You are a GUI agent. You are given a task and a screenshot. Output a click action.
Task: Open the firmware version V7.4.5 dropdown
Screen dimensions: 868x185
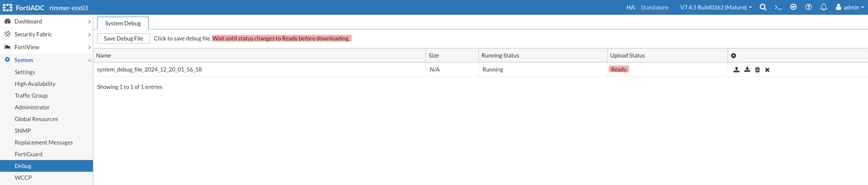pos(716,7)
